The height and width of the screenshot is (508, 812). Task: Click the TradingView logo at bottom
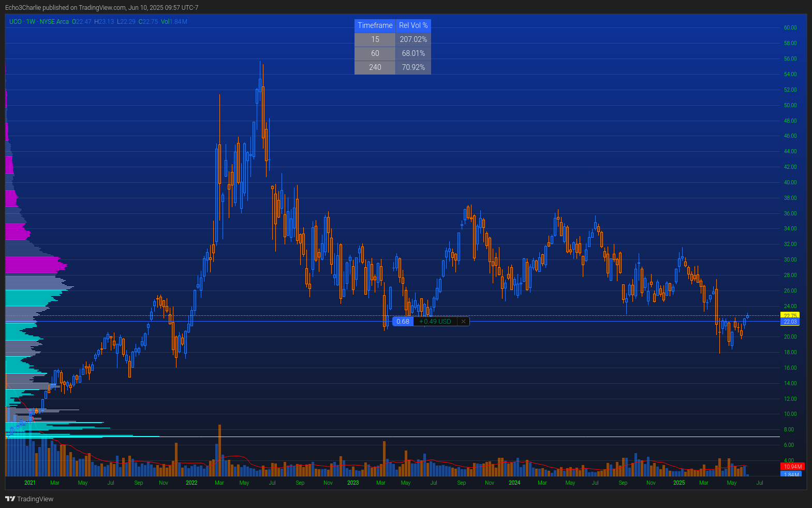29,499
